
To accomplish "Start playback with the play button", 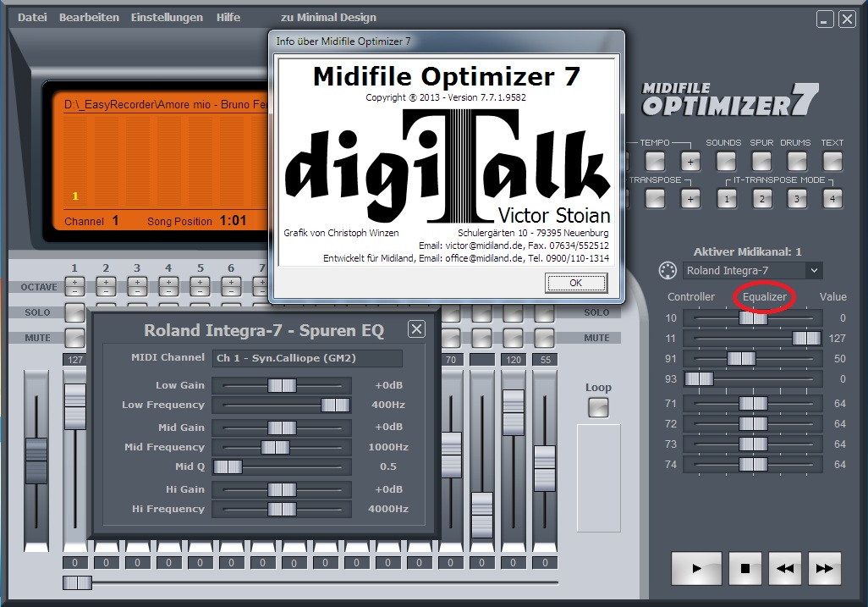I will 696,568.
